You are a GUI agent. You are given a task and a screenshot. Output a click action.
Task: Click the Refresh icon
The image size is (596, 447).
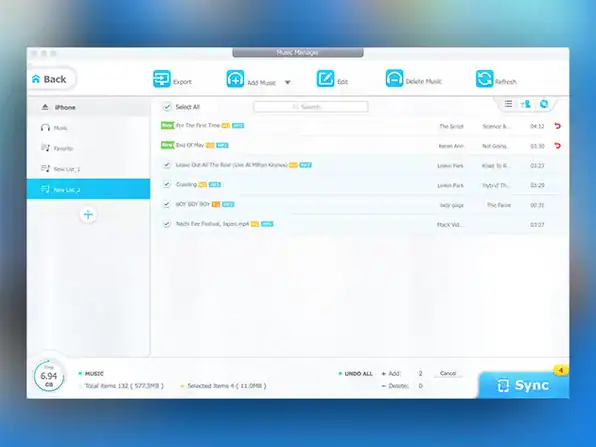tap(484, 79)
